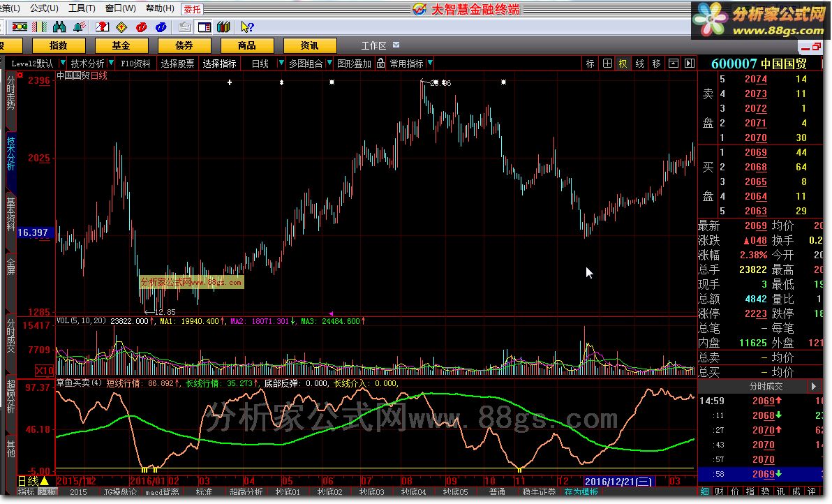The width and height of the screenshot is (832, 504).
Task: Toggle the 权 adjustment button
Action: [623, 64]
